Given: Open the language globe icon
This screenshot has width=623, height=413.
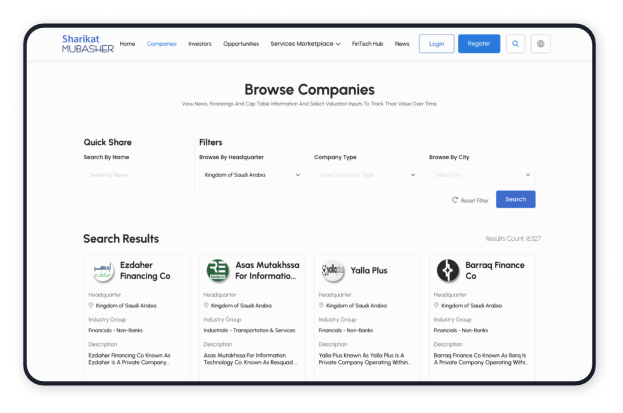Looking at the screenshot, I should (540, 44).
